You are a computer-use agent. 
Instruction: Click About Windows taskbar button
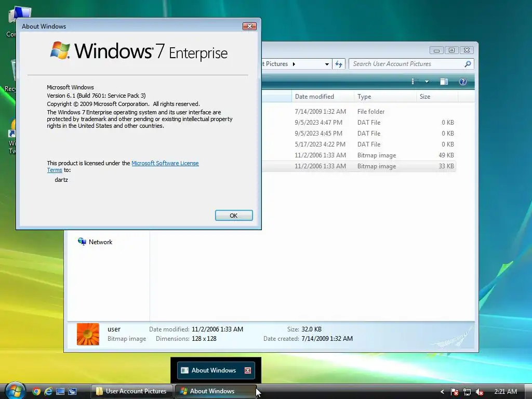[x=216, y=391]
